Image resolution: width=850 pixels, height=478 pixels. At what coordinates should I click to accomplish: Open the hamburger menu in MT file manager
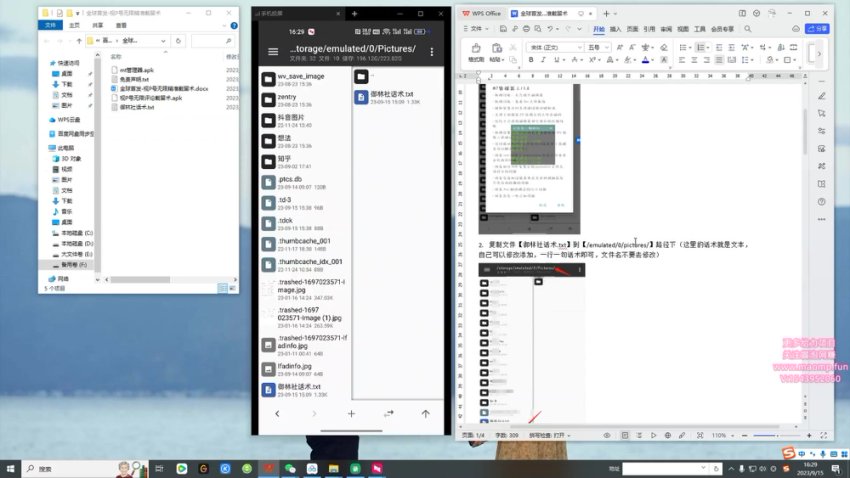point(273,51)
